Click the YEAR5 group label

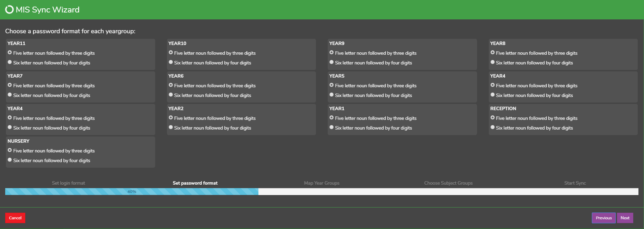[337, 76]
